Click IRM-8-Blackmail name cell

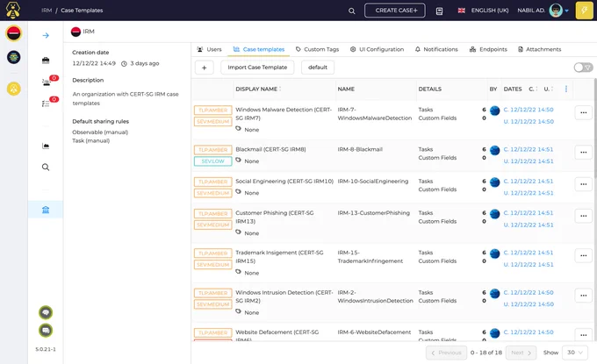click(360, 149)
